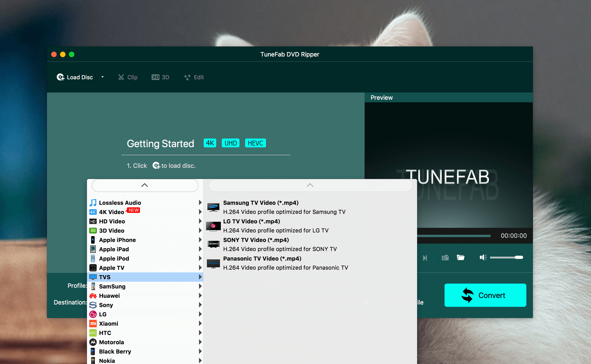Click the Motorola logo icon

pos(93,342)
